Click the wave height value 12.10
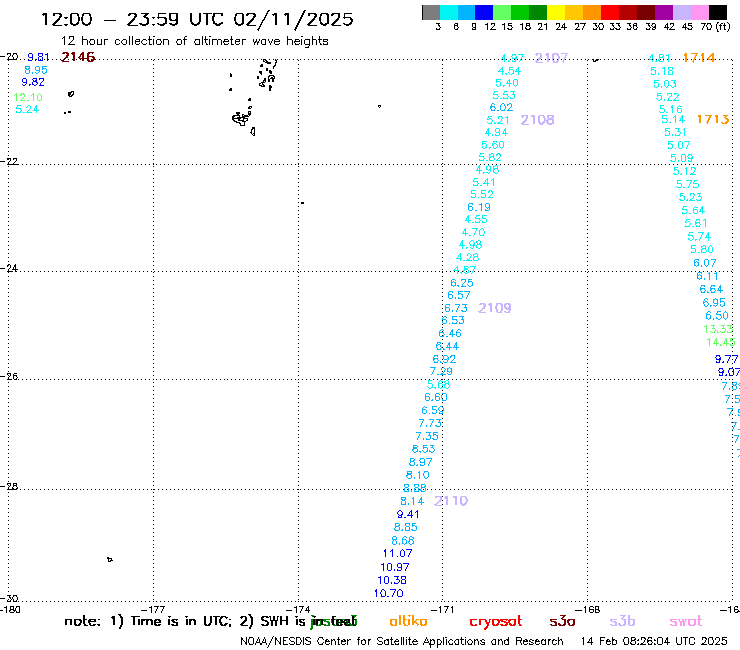This screenshot has height=650, width=740. (28, 98)
